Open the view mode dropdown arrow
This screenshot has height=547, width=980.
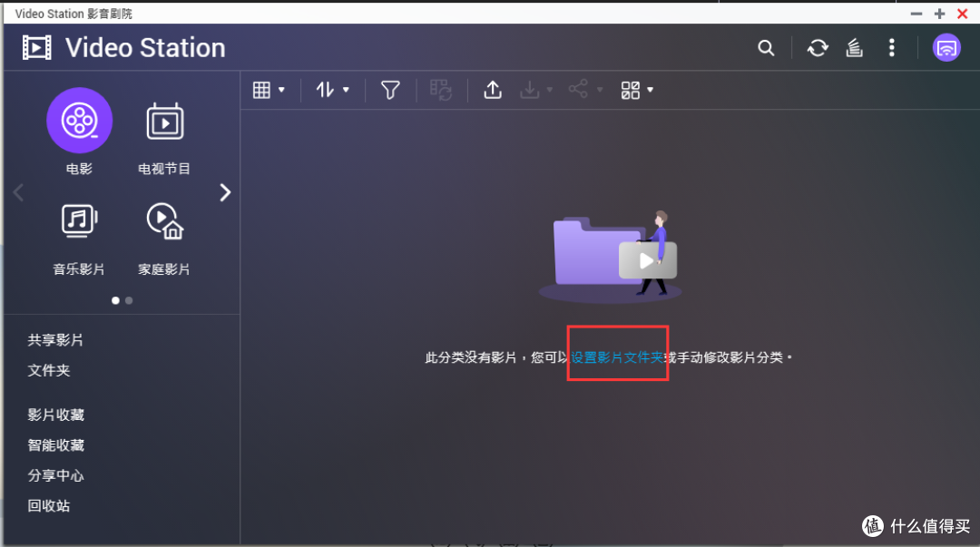coord(279,90)
